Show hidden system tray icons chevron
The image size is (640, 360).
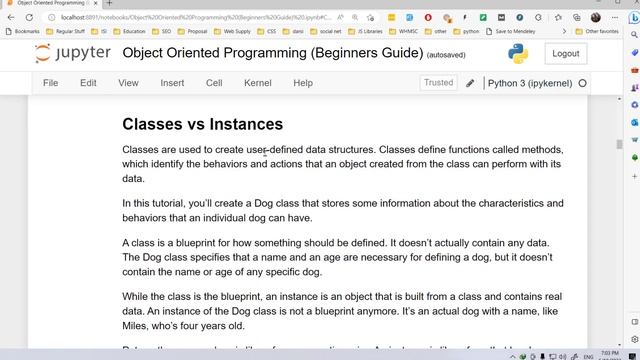coord(512,356)
